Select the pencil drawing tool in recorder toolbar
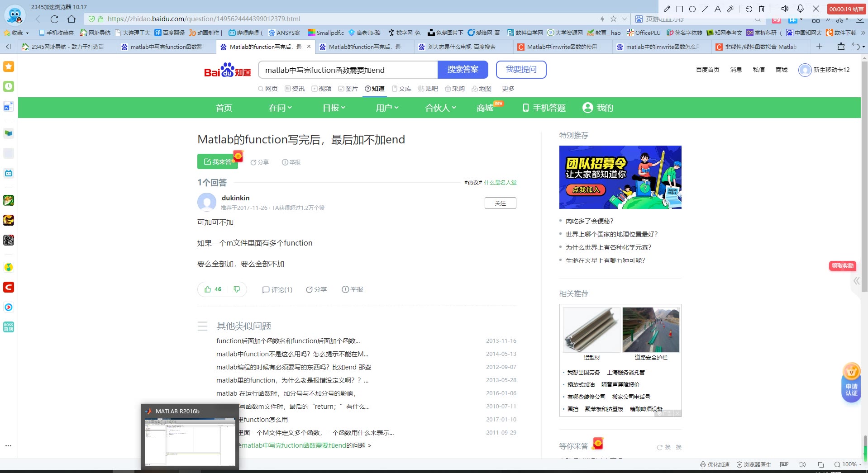Viewport: 868px width, 473px height. point(667,9)
